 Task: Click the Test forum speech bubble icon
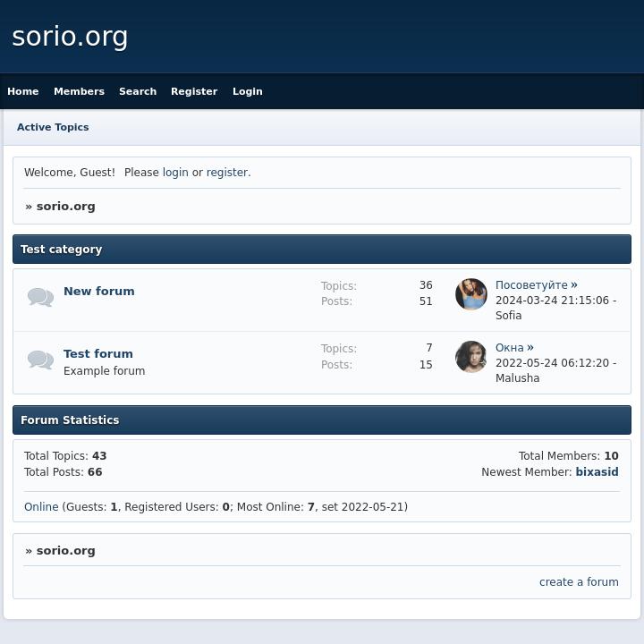click(x=40, y=360)
